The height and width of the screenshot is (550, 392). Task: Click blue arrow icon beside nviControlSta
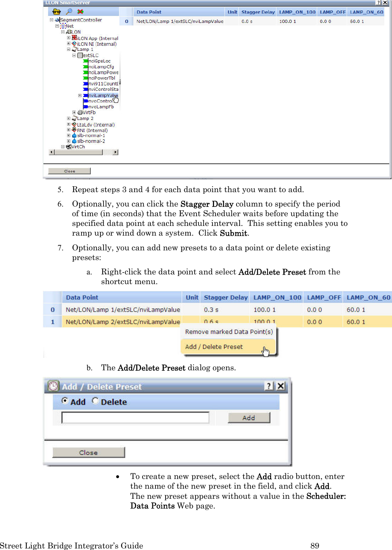point(86,89)
